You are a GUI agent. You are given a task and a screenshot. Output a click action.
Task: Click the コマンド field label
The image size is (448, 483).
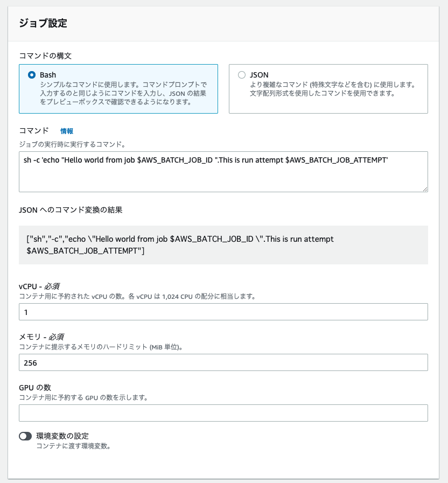point(34,131)
